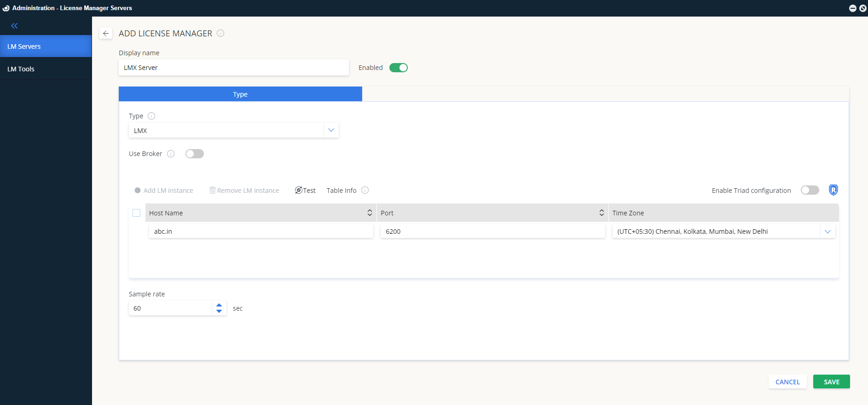Increase the Sample rate with up arrow
This screenshot has width=868, height=405.
[219, 305]
